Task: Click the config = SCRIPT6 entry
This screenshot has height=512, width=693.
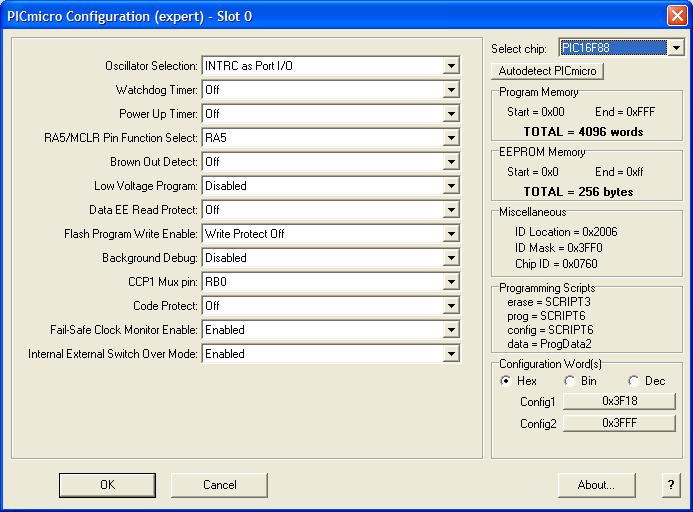Action: (550, 330)
